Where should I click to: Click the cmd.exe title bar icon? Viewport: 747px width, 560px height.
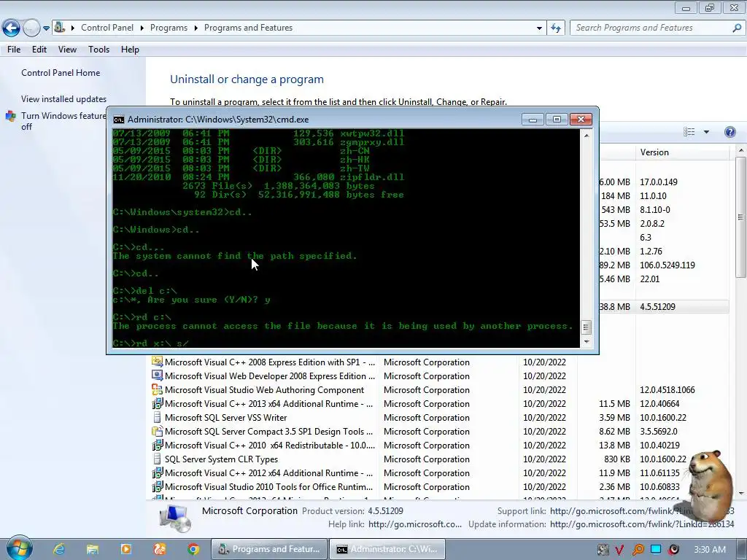click(119, 120)
